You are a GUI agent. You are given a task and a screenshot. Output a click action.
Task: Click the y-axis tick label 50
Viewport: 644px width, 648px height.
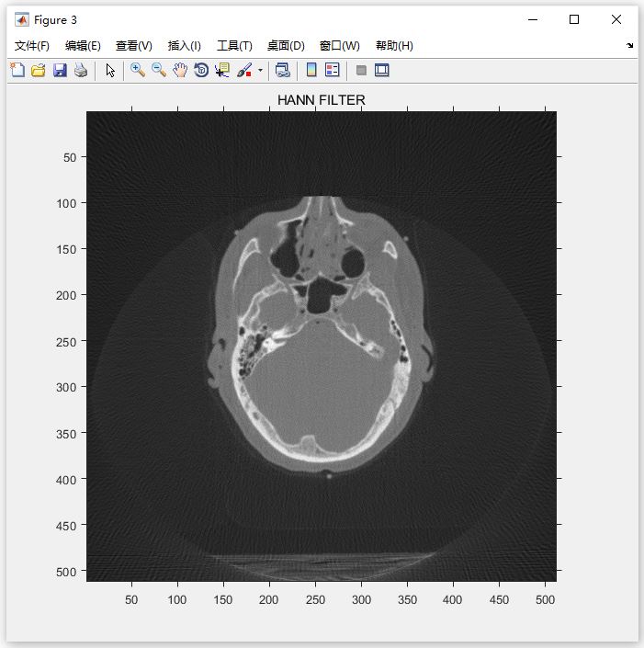pyautogui.click(x=70, y=157)
